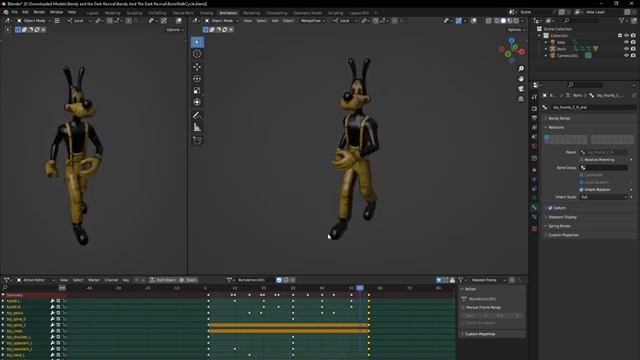This screenshot has height=360, width=640.
Task: Toggle visibility eye of Bors in outliner
Action: 627,49
